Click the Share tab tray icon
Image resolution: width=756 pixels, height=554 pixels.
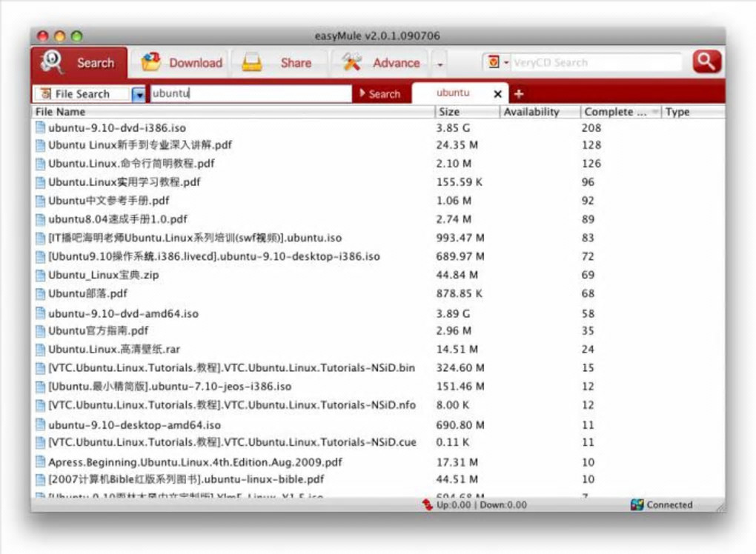(252, 63)
